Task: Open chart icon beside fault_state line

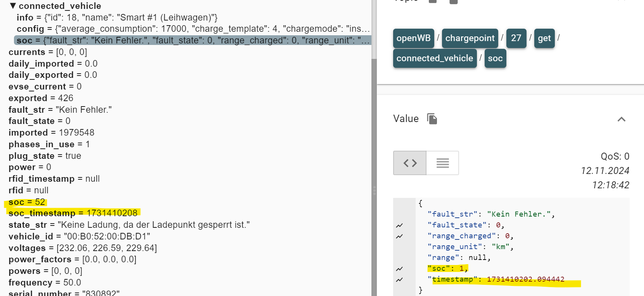Action: [x=399, y=225]
